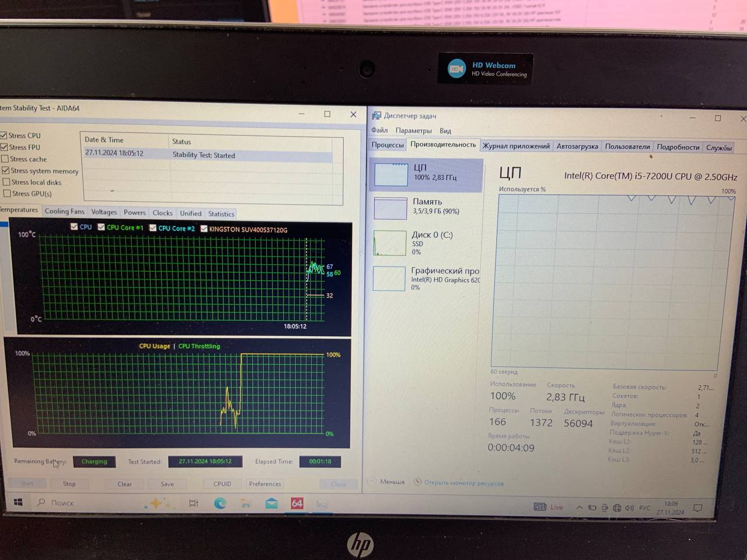Image resolution: width=747 pixels, height=560 pixels.
Task: Stop the stability test
Action: pyautogui.click(x=69, y=484)
